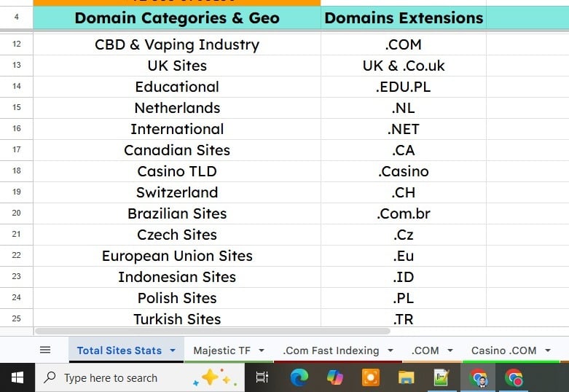Select the .COM extension cell in row 12

click(404, 44)
